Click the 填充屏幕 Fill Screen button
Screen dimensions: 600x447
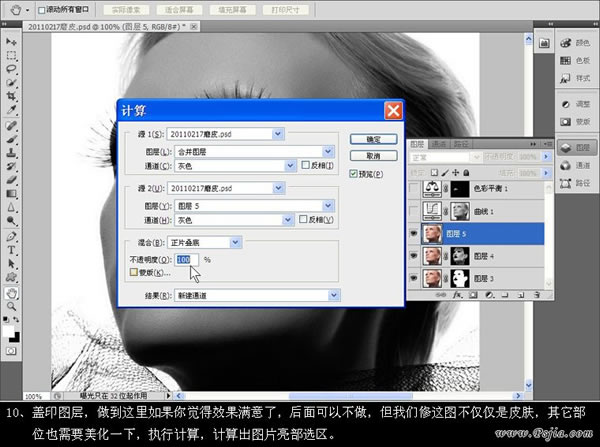[x=233, y=10]
